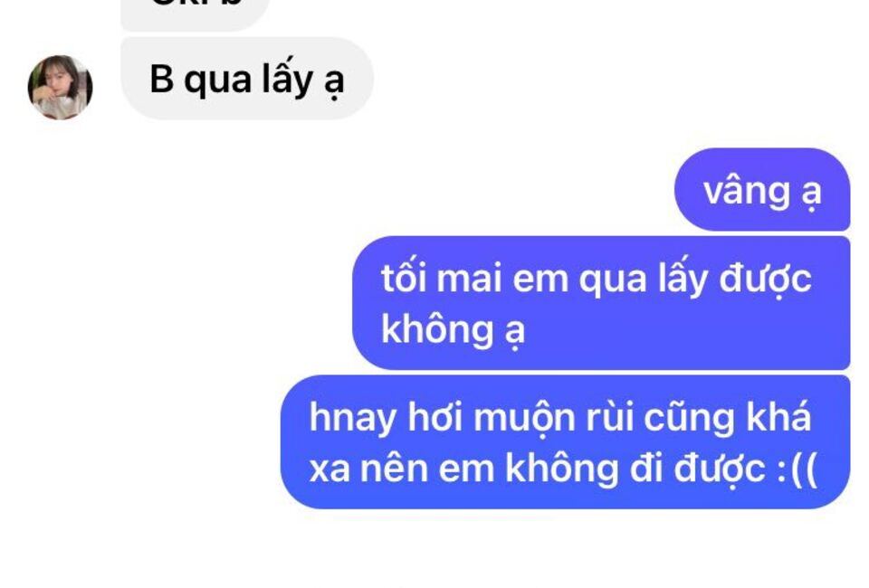Click 'xa nên em' text in the bottom bubble
The image size is (869, 588).
tap(402, 469)
